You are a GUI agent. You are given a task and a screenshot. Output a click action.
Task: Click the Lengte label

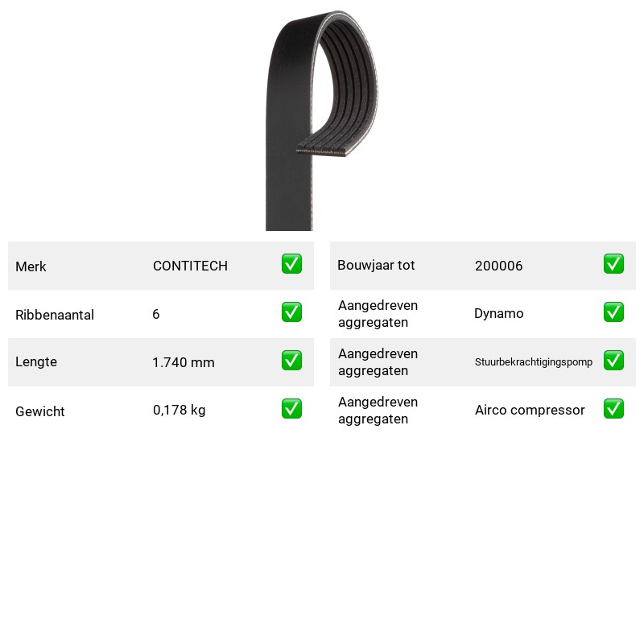[x=36, y=361]
